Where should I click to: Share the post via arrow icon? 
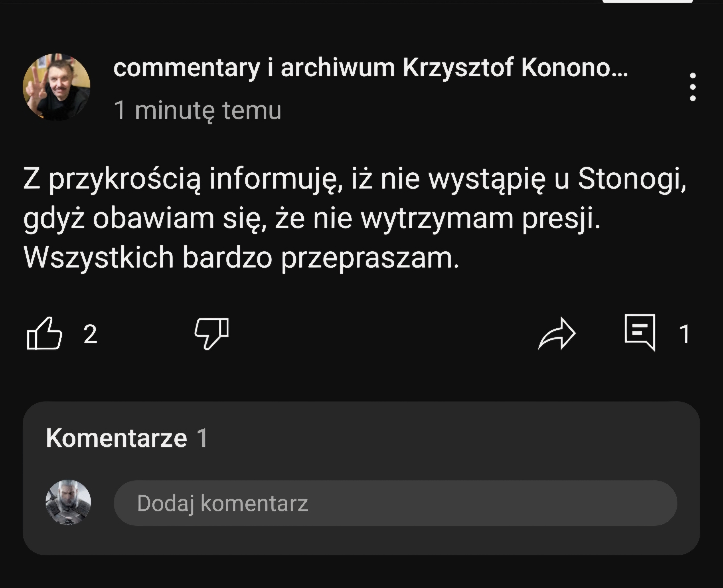point(557,334)
